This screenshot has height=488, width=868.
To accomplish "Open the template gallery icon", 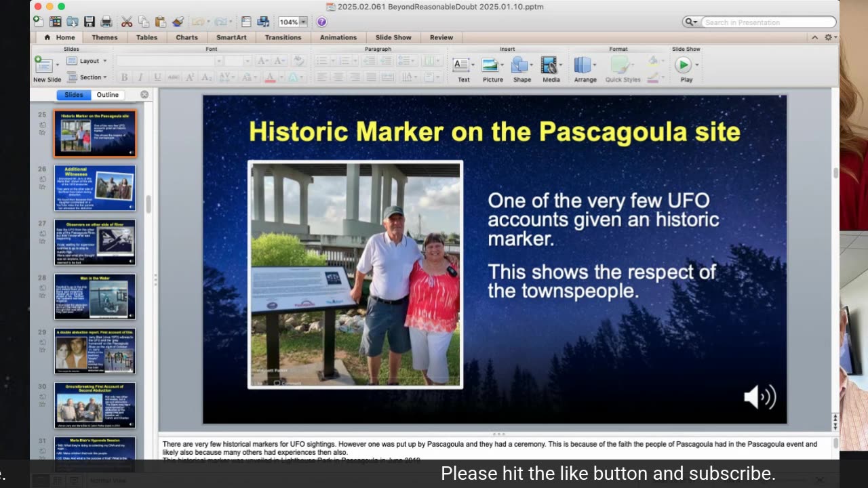I will [x=56, y=22].
